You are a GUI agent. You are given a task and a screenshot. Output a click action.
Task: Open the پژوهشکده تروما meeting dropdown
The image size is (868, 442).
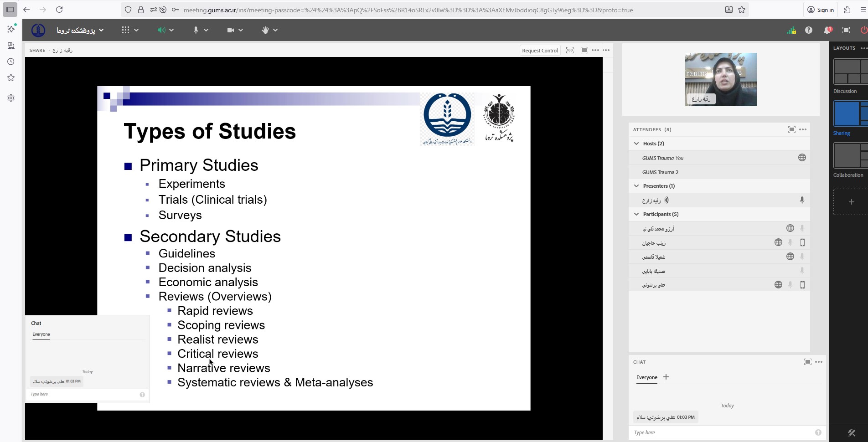point(80,30)
